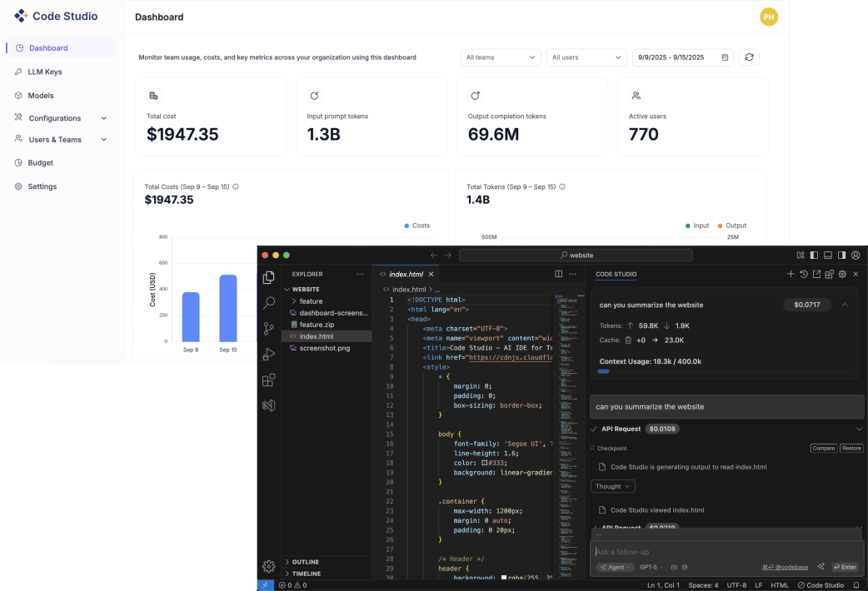
Task: Start a new Code Studio chat
Action: point(791,274)
